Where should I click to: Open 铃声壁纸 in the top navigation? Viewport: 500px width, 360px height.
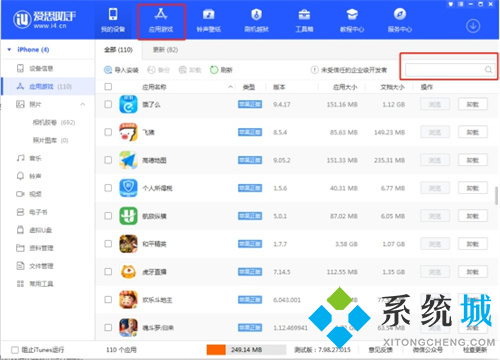coord(209,20)
